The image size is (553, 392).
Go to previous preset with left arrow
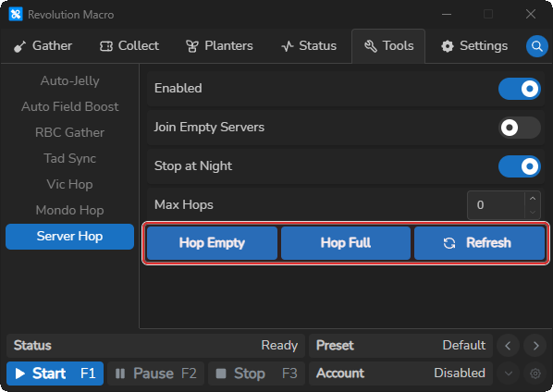point(508,346)
